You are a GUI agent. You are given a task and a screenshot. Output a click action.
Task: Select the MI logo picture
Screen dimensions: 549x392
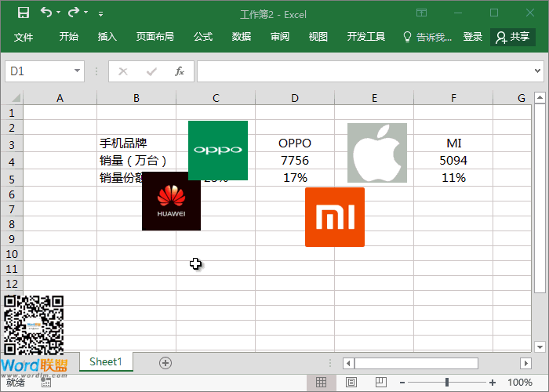point(335,217)
